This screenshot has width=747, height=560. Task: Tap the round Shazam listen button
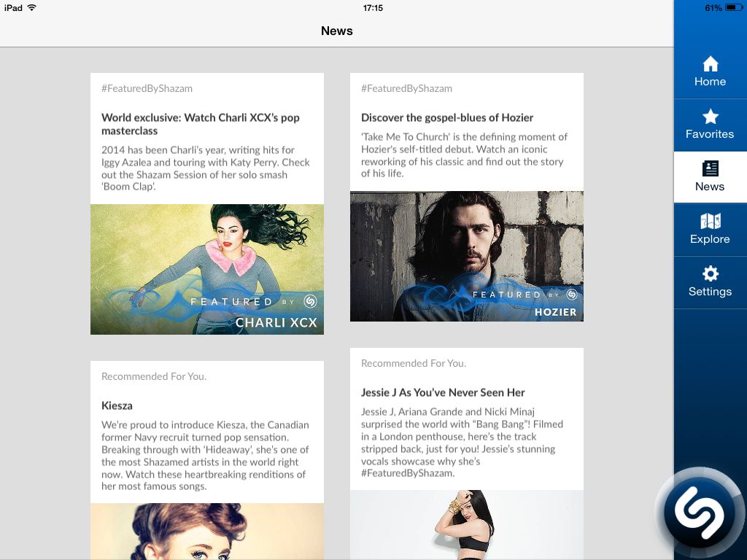click(700, 513)
